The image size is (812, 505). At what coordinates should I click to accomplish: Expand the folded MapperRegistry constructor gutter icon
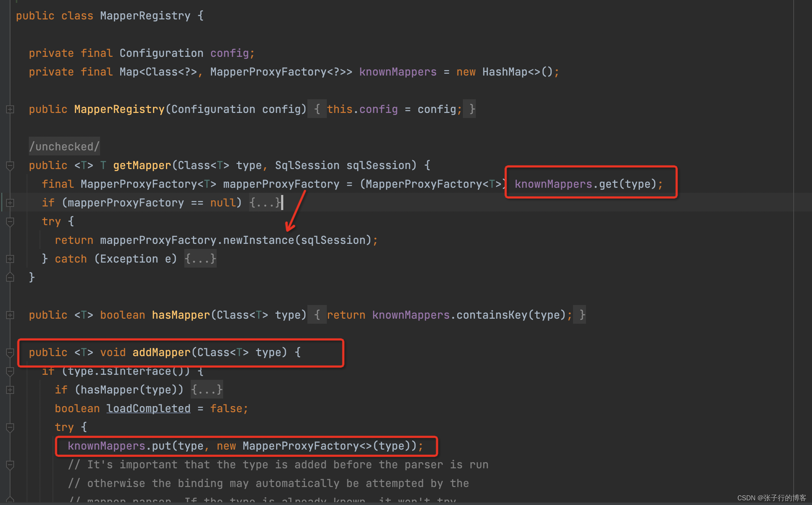pos(10,109)
